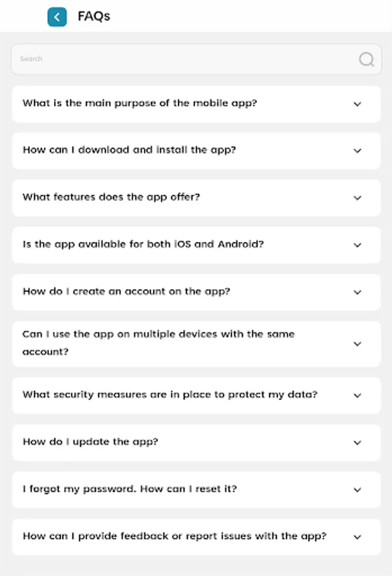Click the search input field

coord(160,59)
